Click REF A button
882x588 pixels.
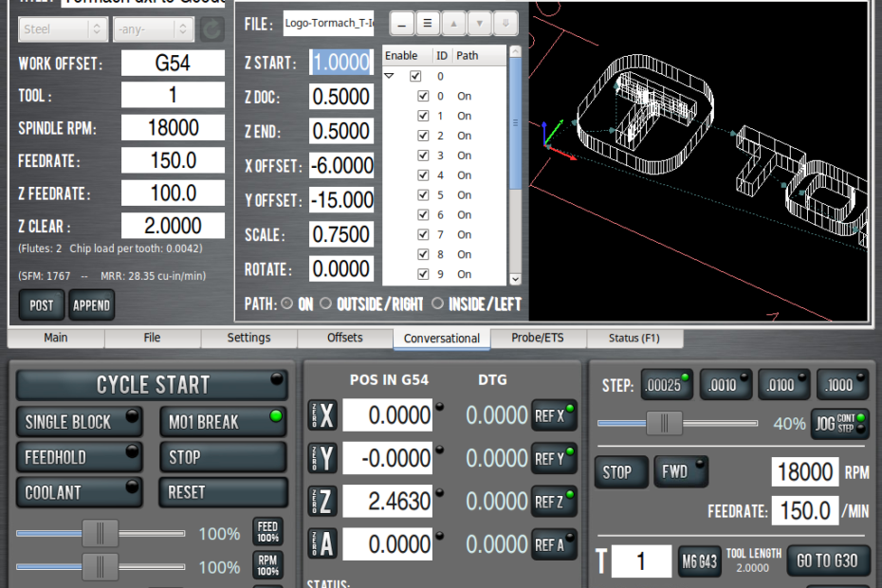pos(554,543)
